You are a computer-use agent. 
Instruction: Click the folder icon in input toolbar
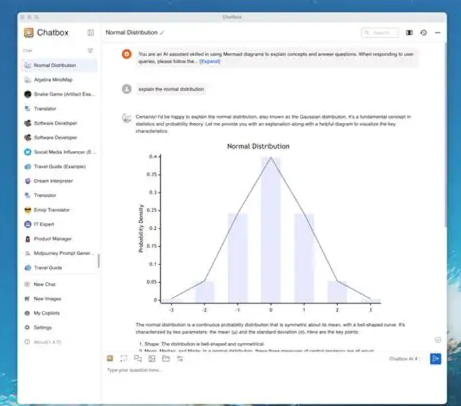(166, 358)
